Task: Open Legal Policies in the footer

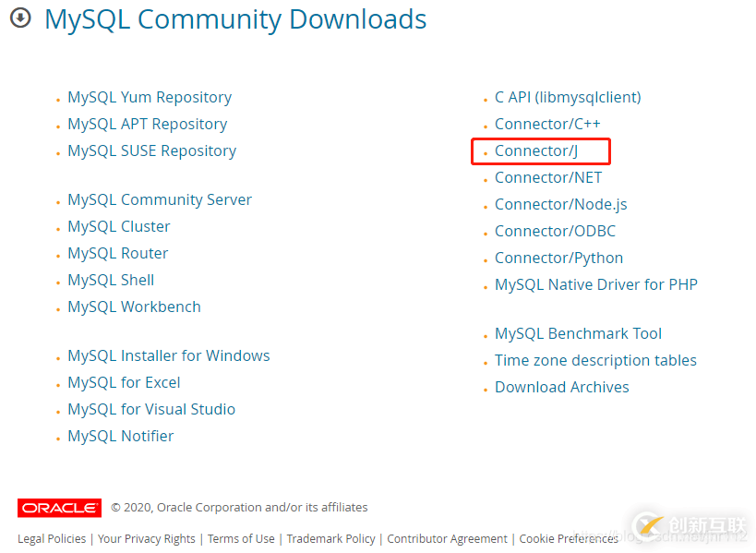Action: click(52, 538)
